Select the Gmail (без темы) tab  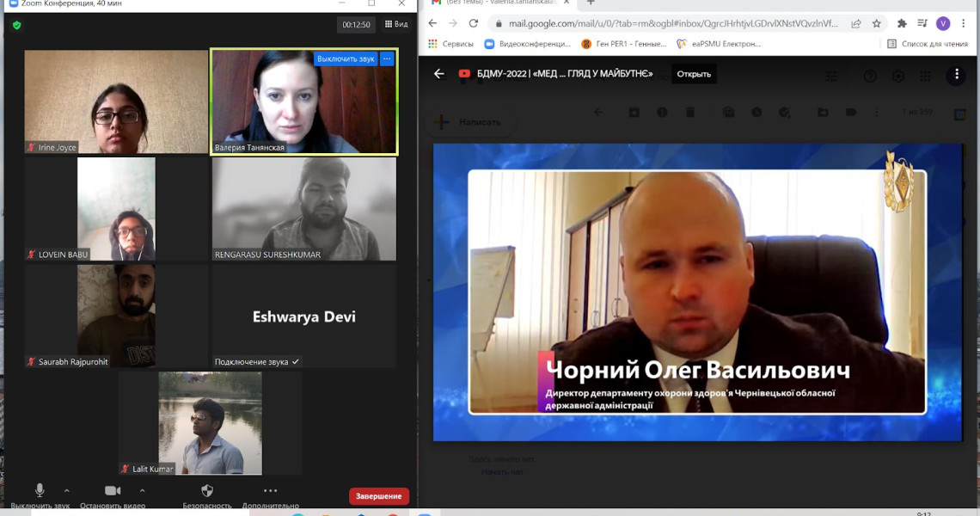500,3
